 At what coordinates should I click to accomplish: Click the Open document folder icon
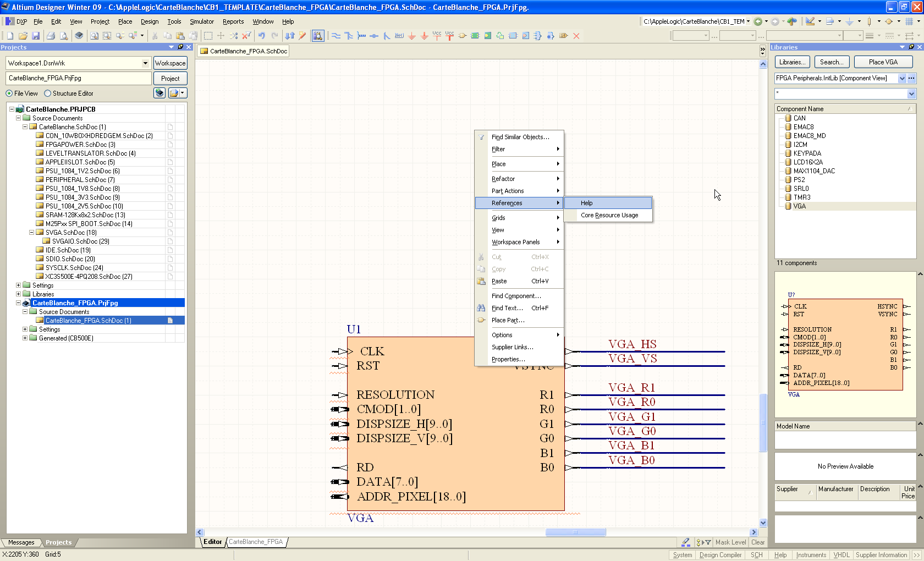click(x=23, y=36)
